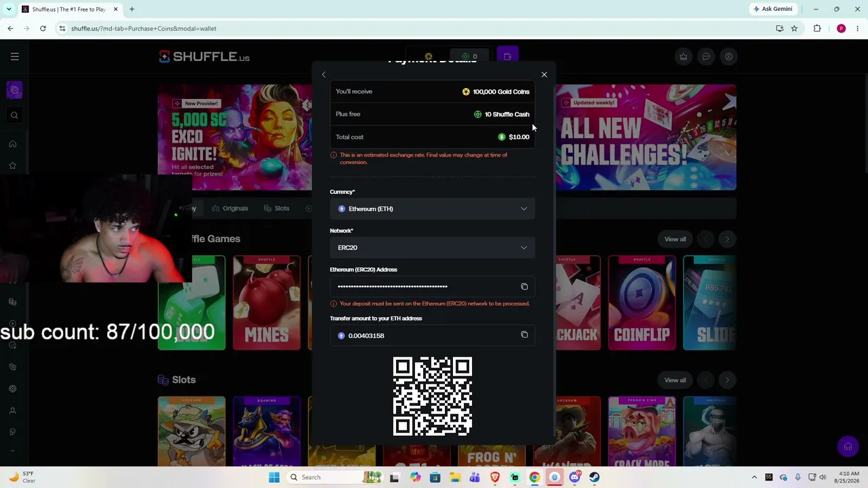Show next Slots carousel page
The width and height of the screenshot is (868, 488).
coord(727,380)
